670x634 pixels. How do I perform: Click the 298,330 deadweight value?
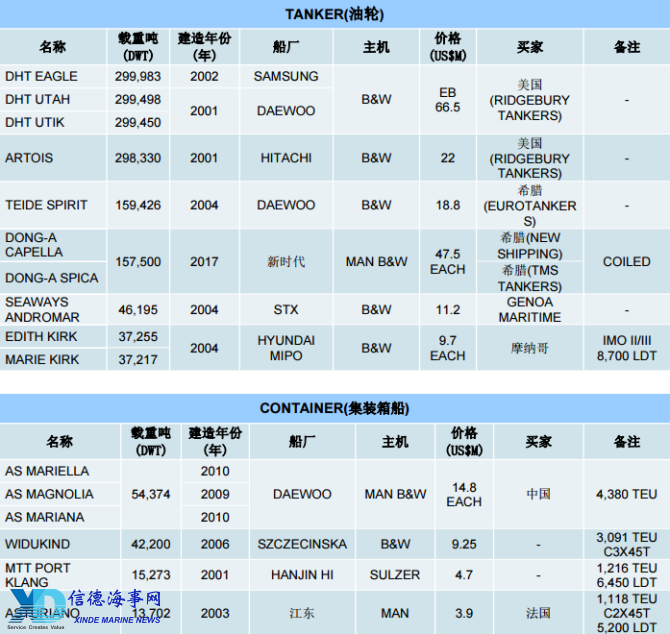(138, 158)
